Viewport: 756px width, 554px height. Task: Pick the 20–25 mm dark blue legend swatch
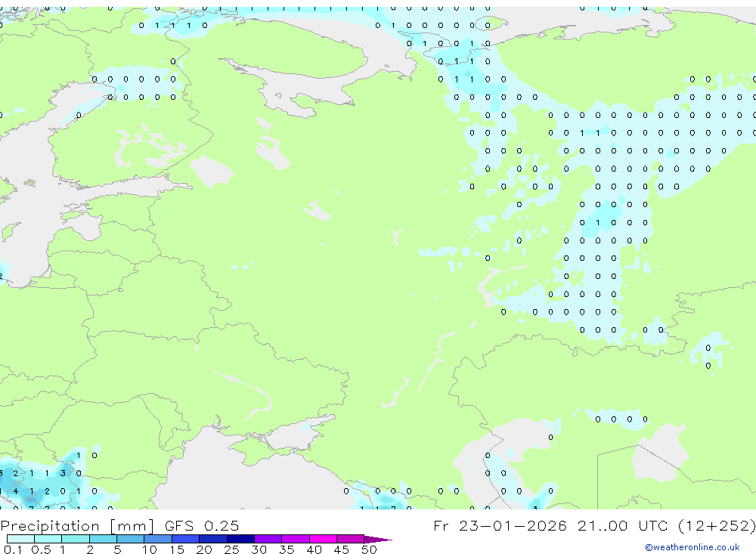click(x=213, y=539)
